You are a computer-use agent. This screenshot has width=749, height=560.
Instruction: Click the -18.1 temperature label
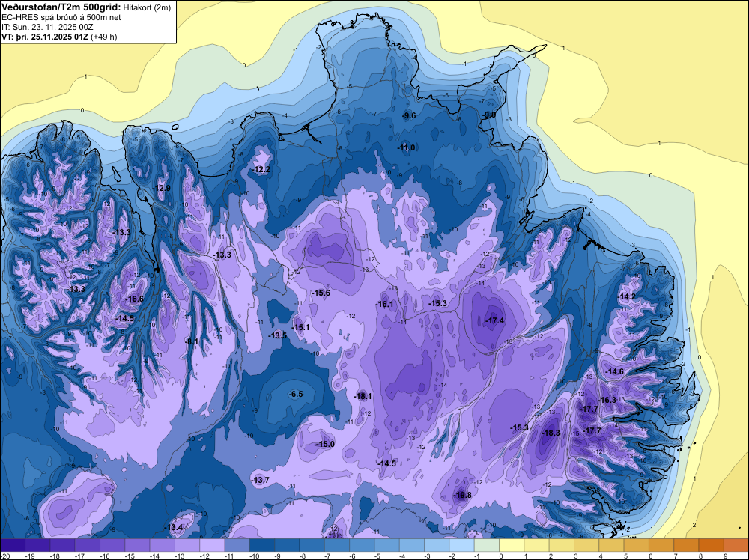[x=363, y=396]
